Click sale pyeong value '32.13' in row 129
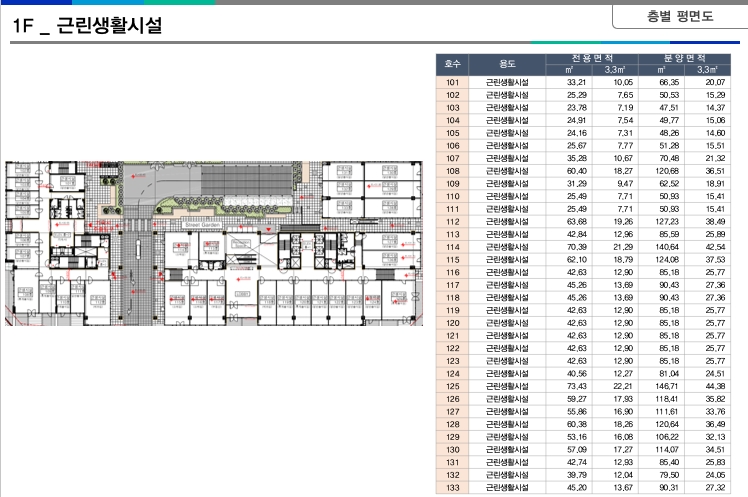 [715, 437]
